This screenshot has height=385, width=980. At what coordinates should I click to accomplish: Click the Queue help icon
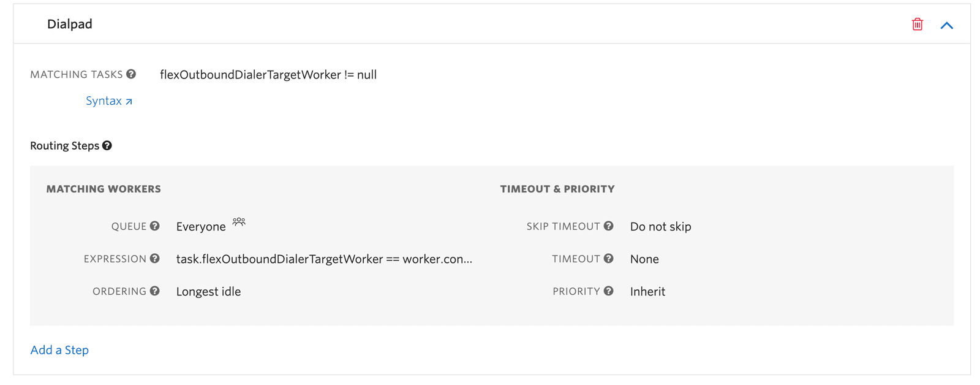[x=155, y=226]
